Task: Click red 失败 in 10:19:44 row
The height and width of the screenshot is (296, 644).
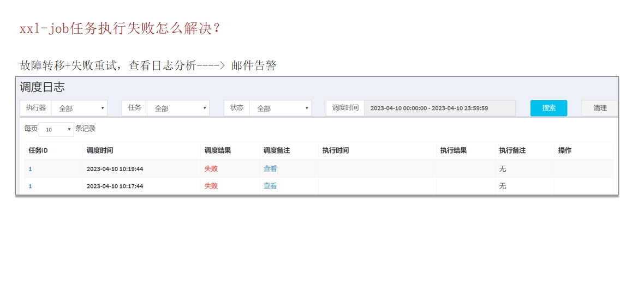Action: [x=211, y=168]
